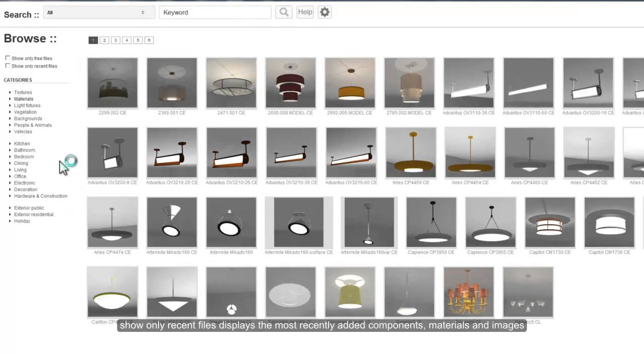This screenshot has width=644, height=354.
Task: Select Artemide Mikado160var CE thumbnail
Action: tap(369, 222)
